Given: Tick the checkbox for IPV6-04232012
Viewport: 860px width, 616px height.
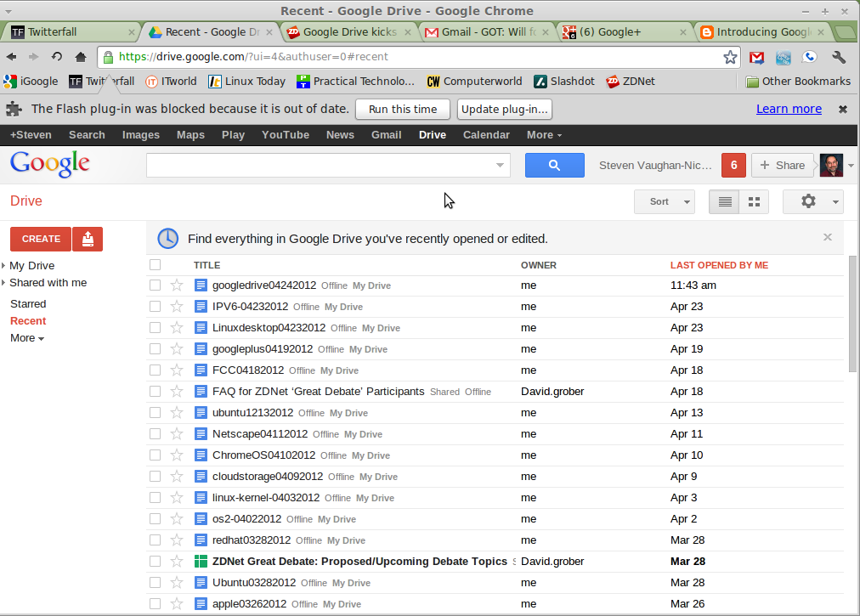Looking at the screenshot, I should pyautogui.click(x=155, y=307).
